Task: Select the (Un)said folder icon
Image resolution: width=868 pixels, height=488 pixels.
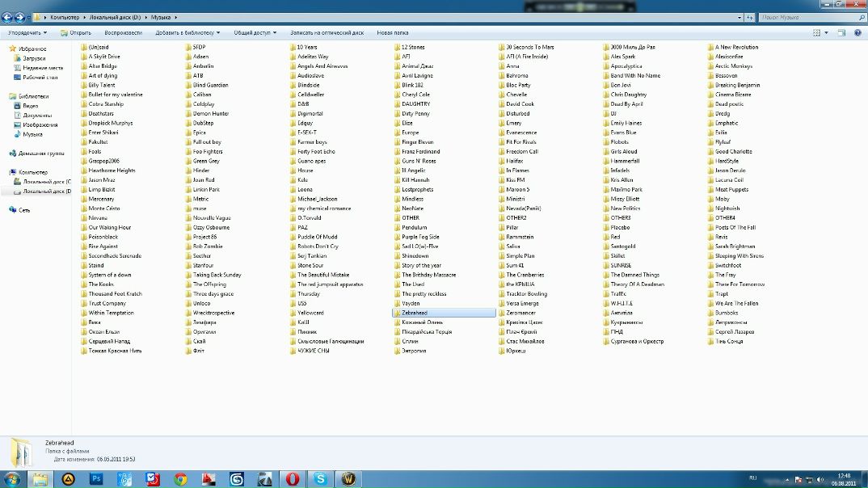Action: 84,47
